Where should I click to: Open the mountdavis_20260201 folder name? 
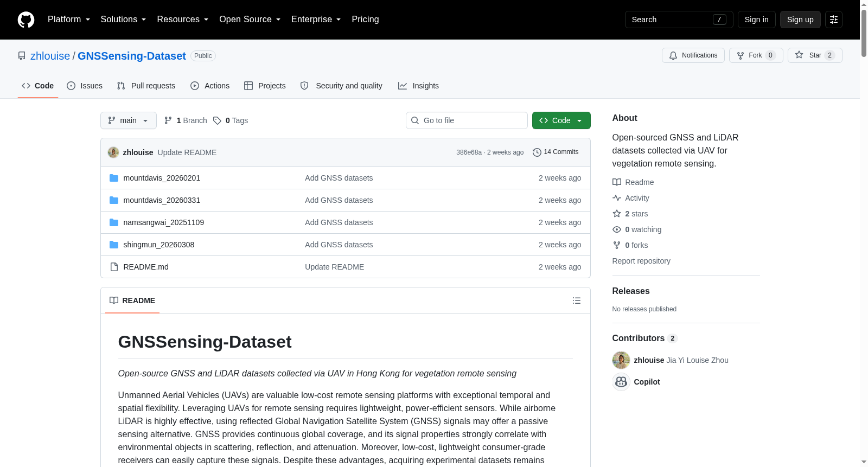point(162,178)
